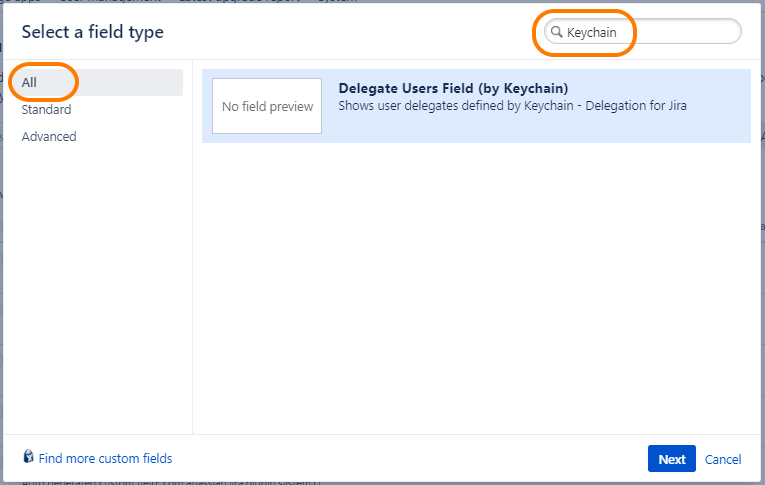
Task: Focus the empty right end of the search field
Action: [x=700, y=32]
